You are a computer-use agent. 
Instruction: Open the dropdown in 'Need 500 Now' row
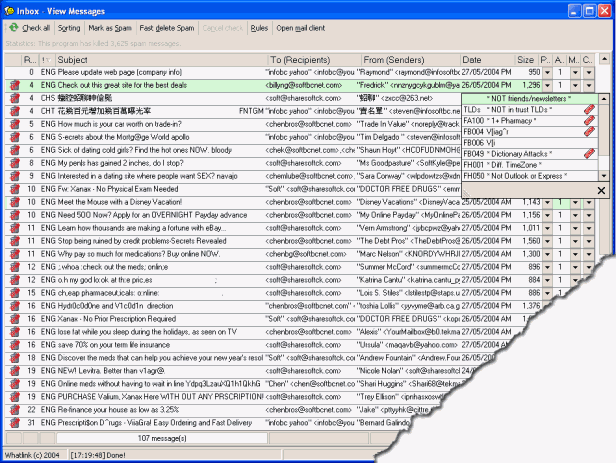coord(547,215)
